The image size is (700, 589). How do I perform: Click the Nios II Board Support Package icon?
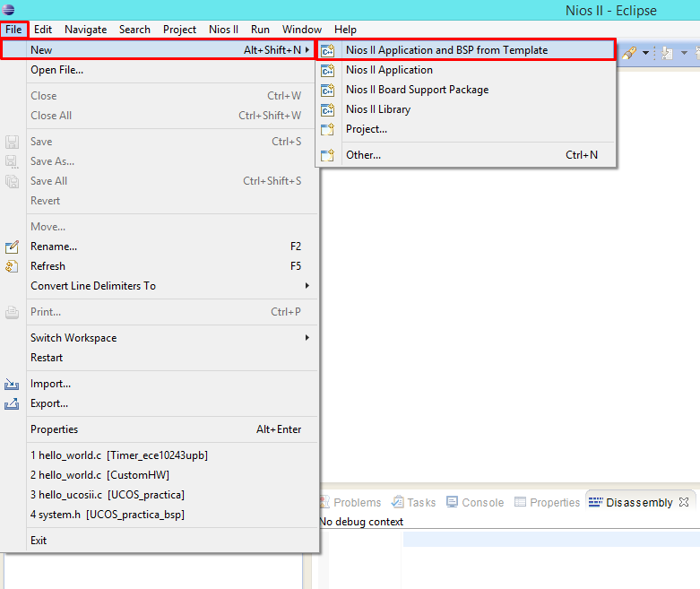(x=328, y=90)
